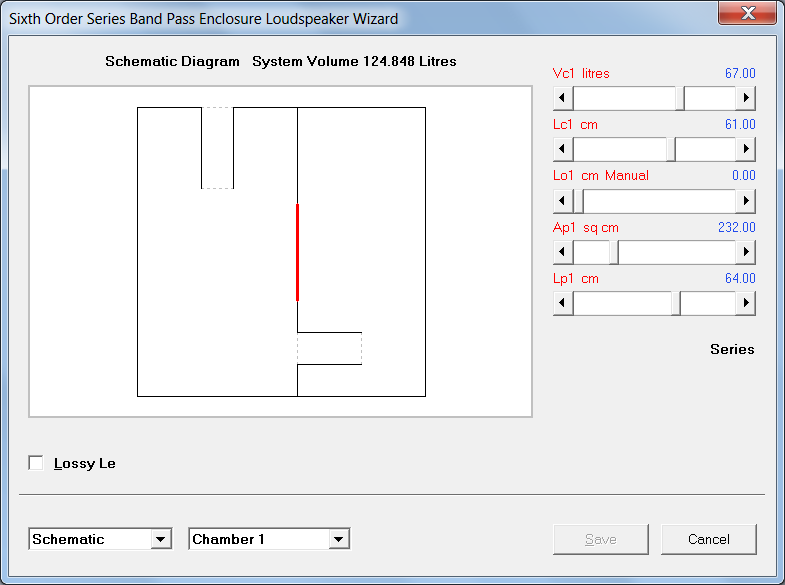Click the Vc1 litres label
Image resolution: width=785 pixels, height=585 pixels.
tap(581, 74)
